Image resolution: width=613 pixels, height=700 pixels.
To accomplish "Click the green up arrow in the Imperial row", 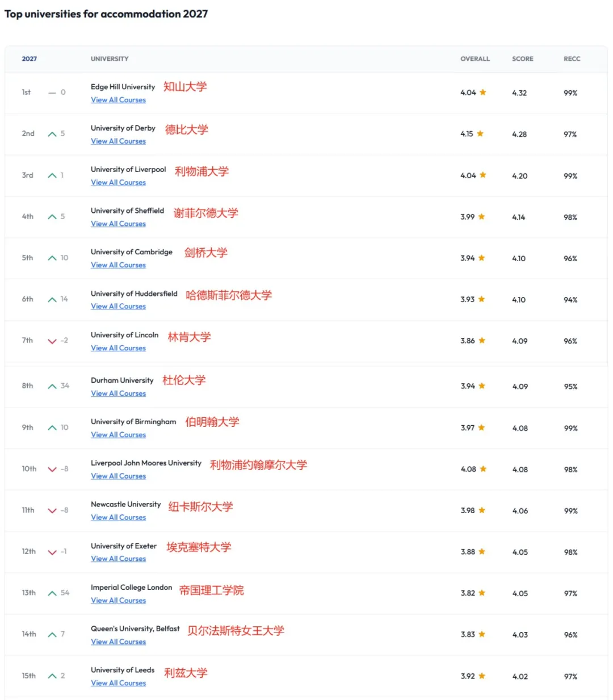I will click(x=52, y=593).
